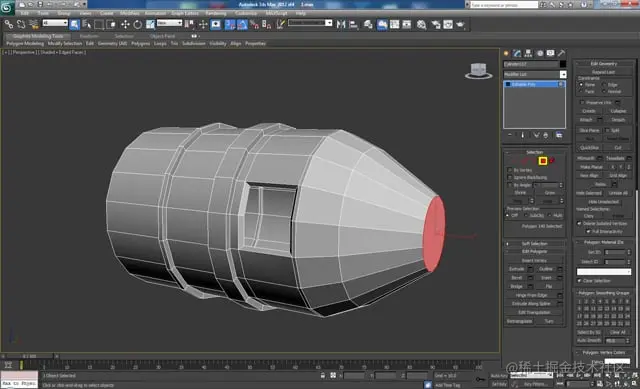Select the Bind to Space Warp tool
Viewport: 640px width, 389px height.
click(33, 24)
